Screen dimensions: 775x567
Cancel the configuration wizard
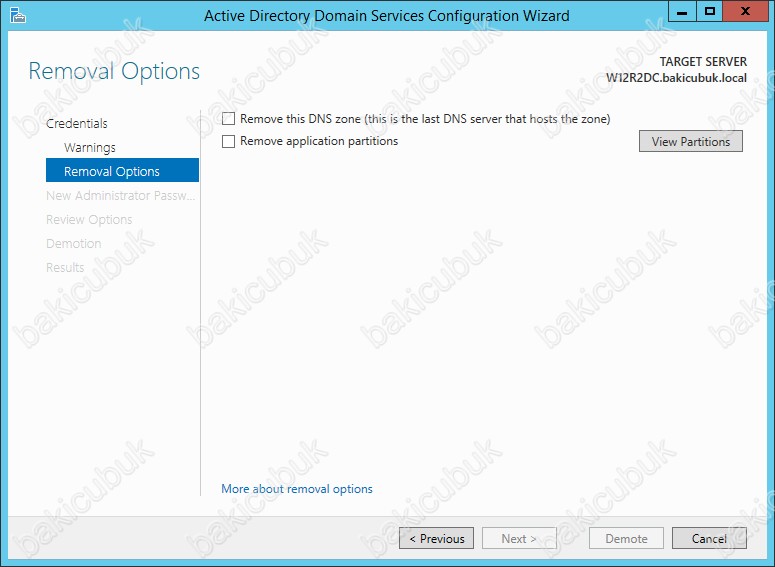tap(709, 538)
